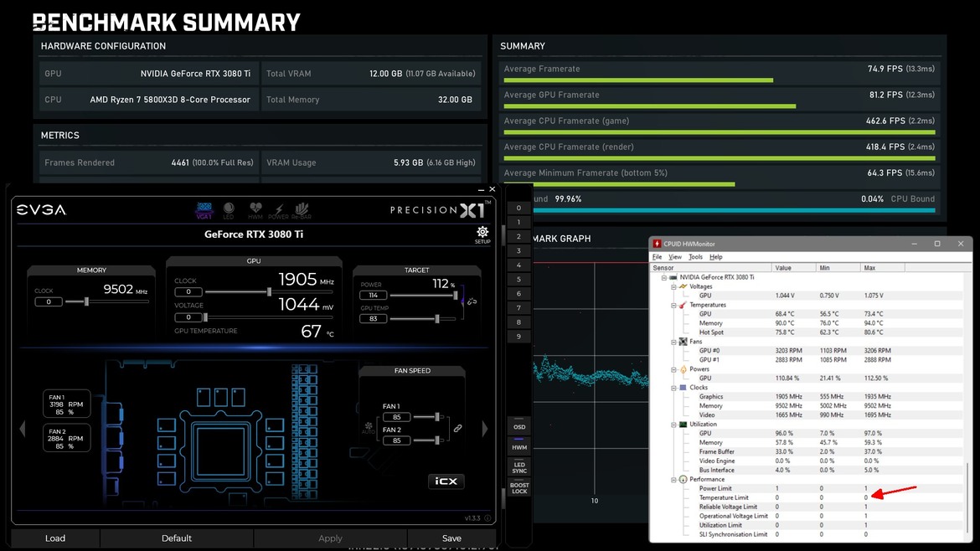
Task: Click the Value column header in HWMonitor
Action: [794, 267]
